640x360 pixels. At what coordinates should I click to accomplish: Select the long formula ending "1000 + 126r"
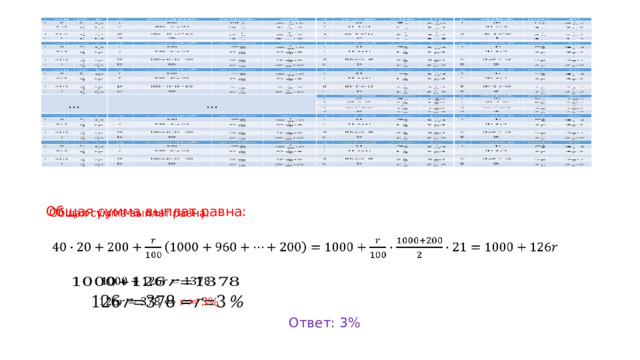point(304,247)
